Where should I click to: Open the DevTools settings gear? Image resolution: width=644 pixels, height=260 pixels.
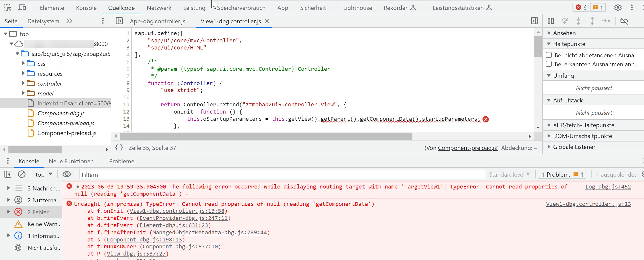618,7
